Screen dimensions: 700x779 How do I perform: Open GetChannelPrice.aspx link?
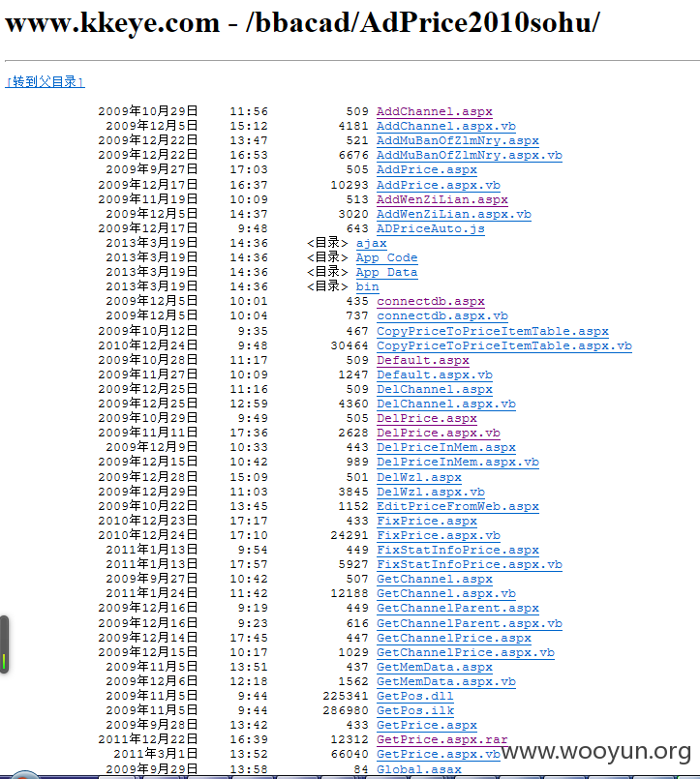coord(454,638)
